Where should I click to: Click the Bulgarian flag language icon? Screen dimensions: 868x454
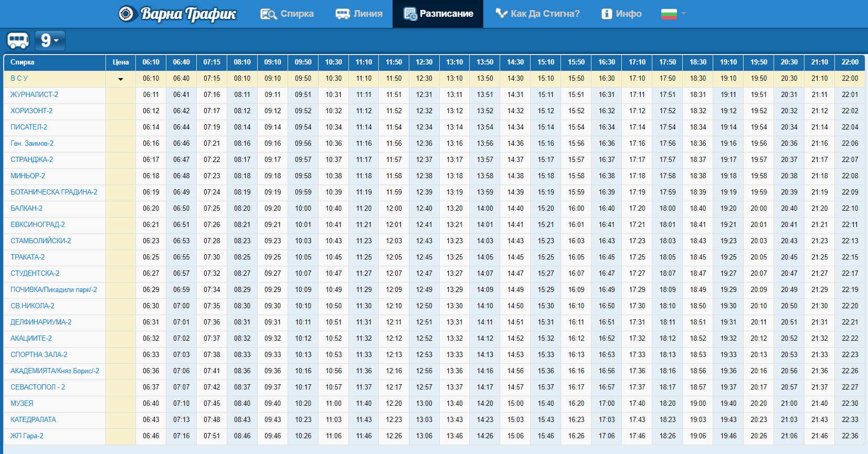pyautogui.click(x=669, y=14)
